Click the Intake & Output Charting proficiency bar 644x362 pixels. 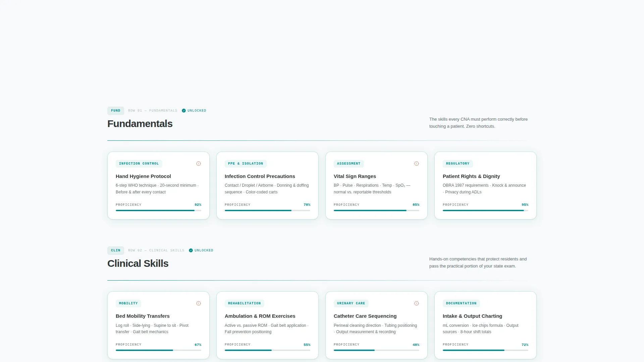[x=485, y=350]
